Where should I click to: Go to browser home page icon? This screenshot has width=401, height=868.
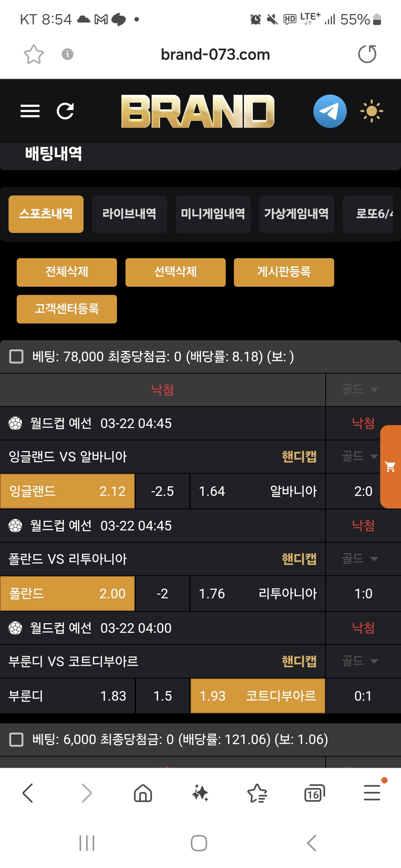tap(143, 794)
